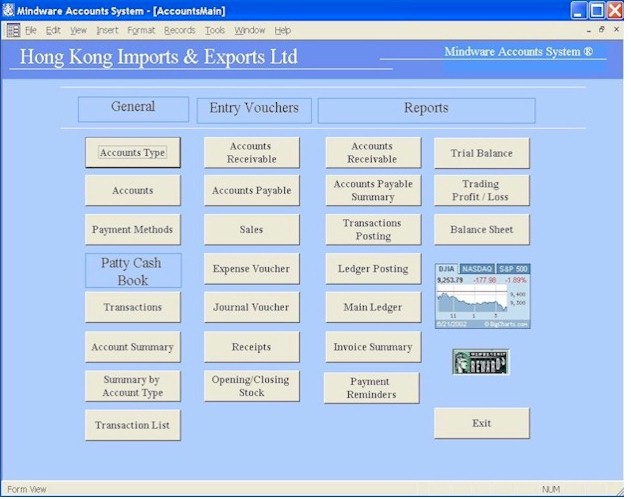Click the Payment Methods button
The height and width of the screenshot is (499, 631).
pos(133,230)
